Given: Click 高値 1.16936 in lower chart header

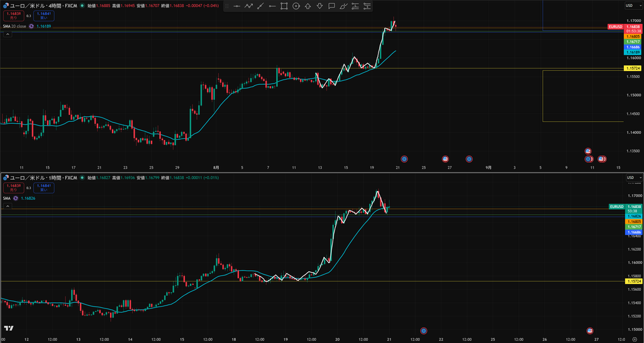Looking at the screenshot, I should click(x=124, y=178).
